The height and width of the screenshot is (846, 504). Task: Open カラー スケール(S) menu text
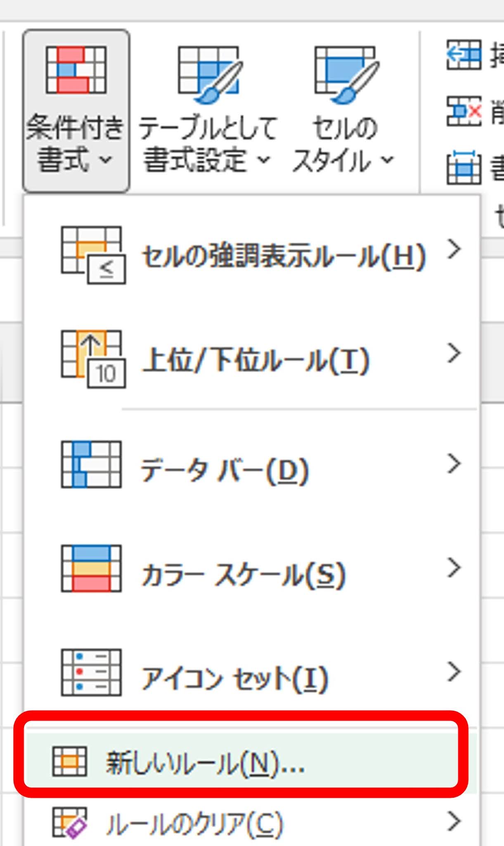point(243,575)
